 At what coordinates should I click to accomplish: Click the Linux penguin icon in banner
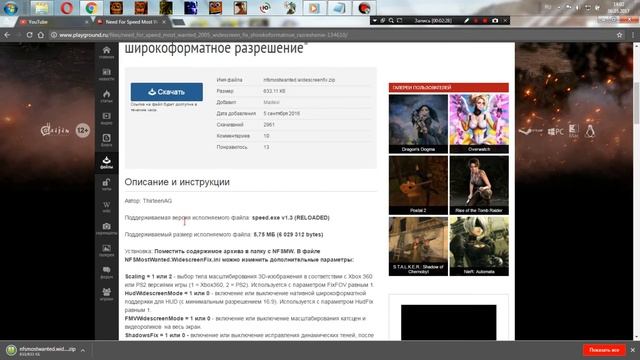coord(589,131)
